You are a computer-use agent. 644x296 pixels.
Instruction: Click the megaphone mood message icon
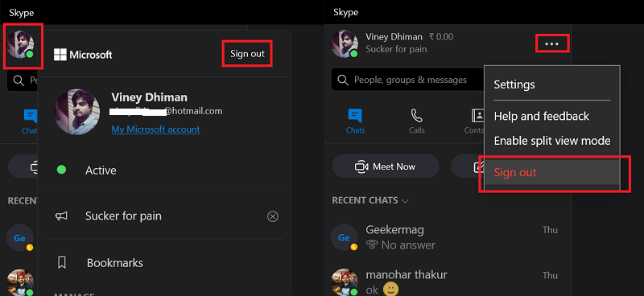coord(61,216)
